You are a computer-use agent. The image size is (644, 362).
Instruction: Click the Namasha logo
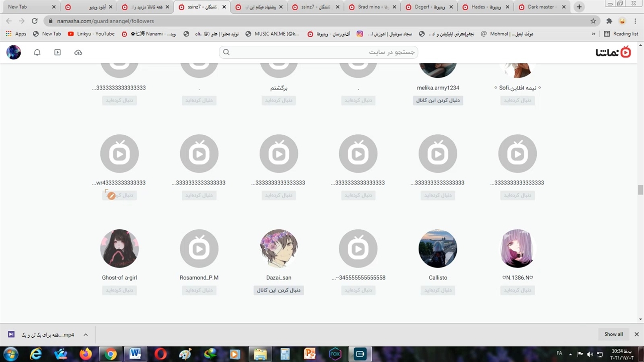click(x=613, y=52)
